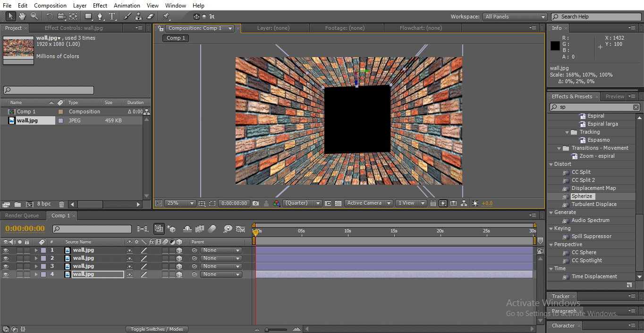Select the Hand tool
The width and height of the screenshot is (644, 333).
[22, 17]
